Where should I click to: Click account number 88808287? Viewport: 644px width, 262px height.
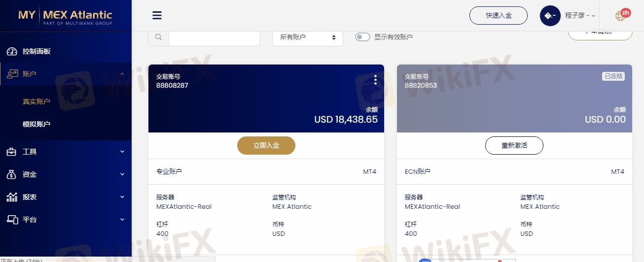click(172, 85)
